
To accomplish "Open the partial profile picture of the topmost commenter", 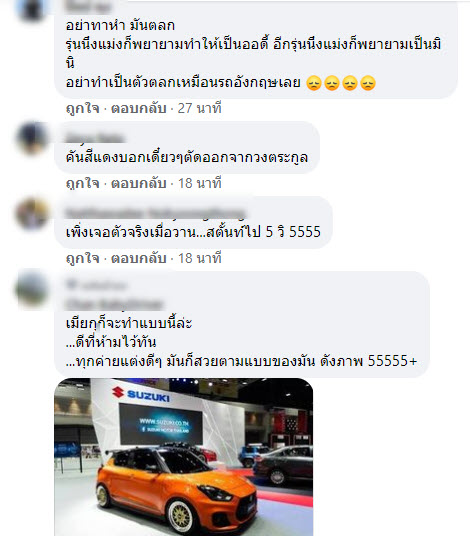I will (32, 9).
